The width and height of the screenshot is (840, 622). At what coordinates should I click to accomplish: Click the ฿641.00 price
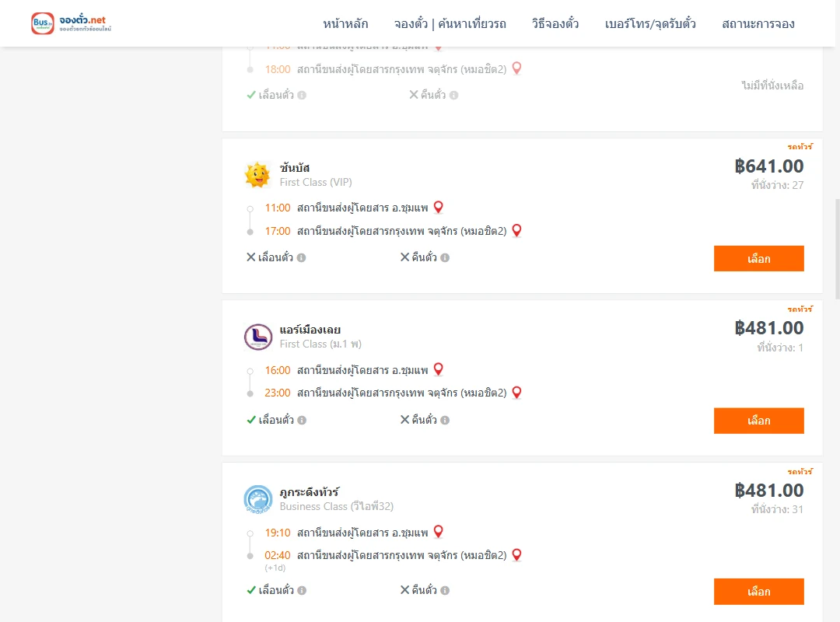point(769,166)
